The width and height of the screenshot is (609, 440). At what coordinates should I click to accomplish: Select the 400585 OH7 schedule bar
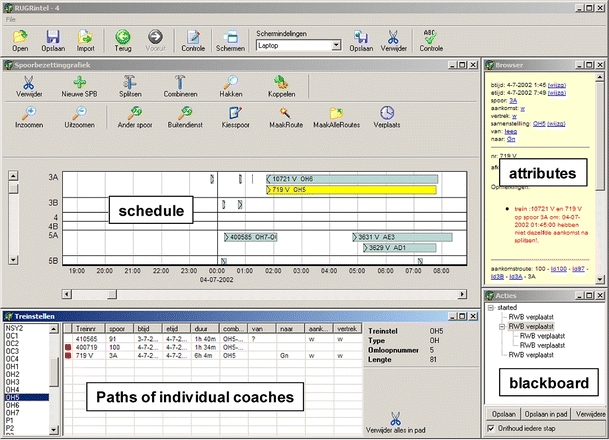(251, 237)
